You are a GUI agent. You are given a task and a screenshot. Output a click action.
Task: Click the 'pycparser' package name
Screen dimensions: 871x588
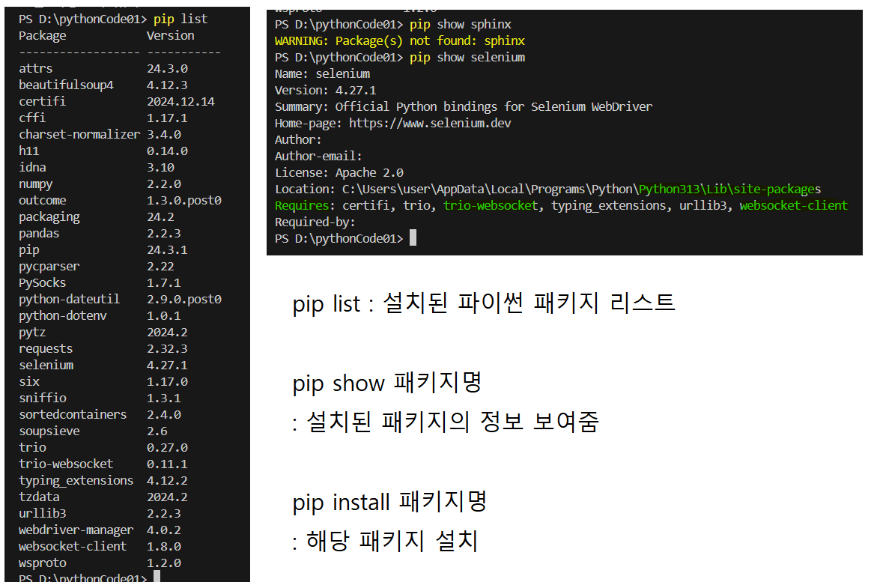49,267
